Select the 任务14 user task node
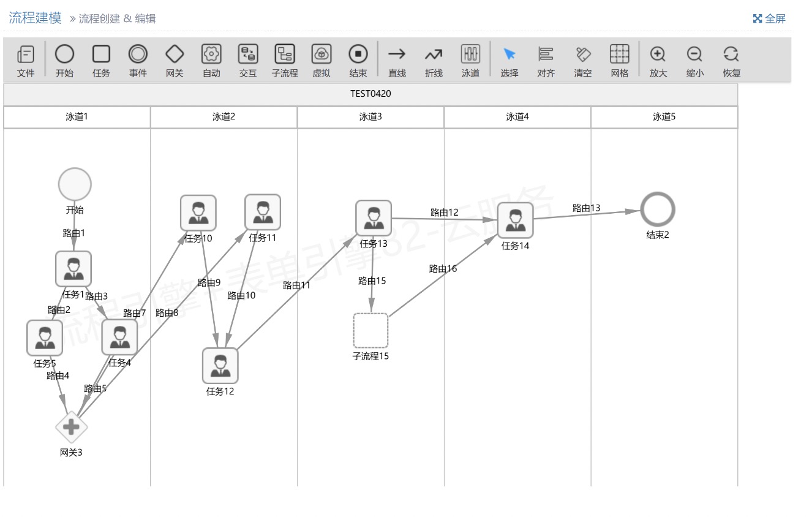 tap(516, 221)
